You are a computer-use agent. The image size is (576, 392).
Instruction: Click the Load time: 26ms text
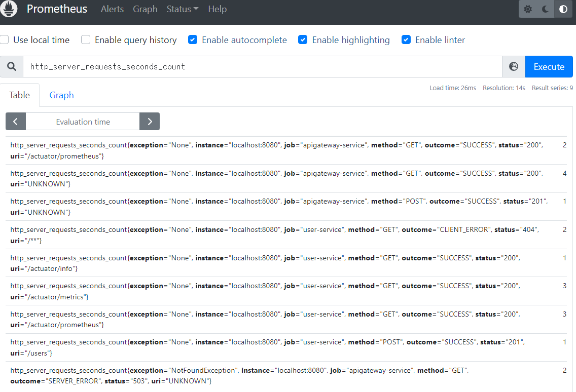pos(453,88)
